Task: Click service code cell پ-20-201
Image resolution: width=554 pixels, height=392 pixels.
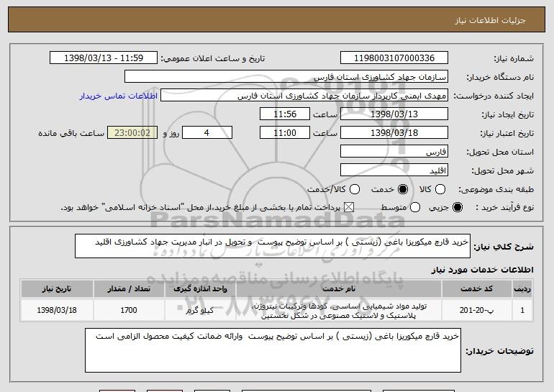Action: 476,310
